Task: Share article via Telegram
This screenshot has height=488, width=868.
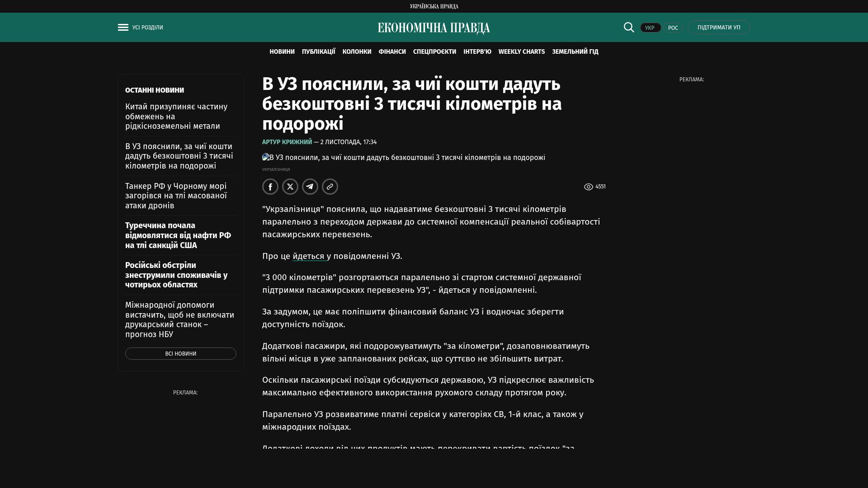Action: (310, 187)
